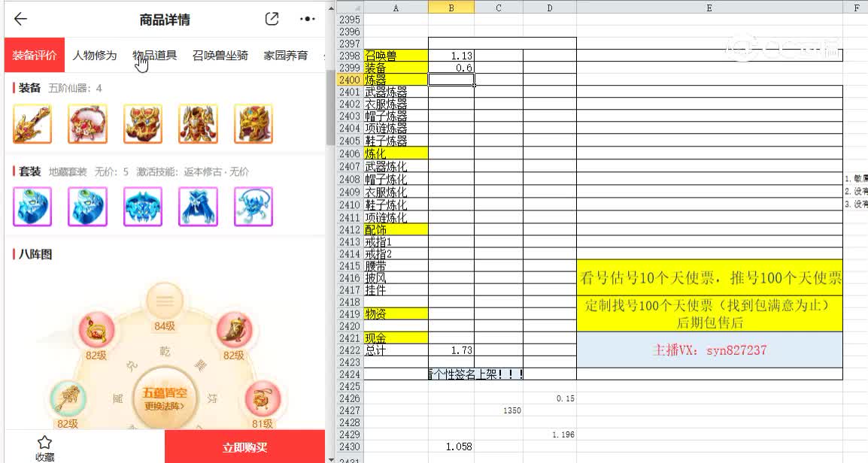Select column E header

[x=709, y=8]
